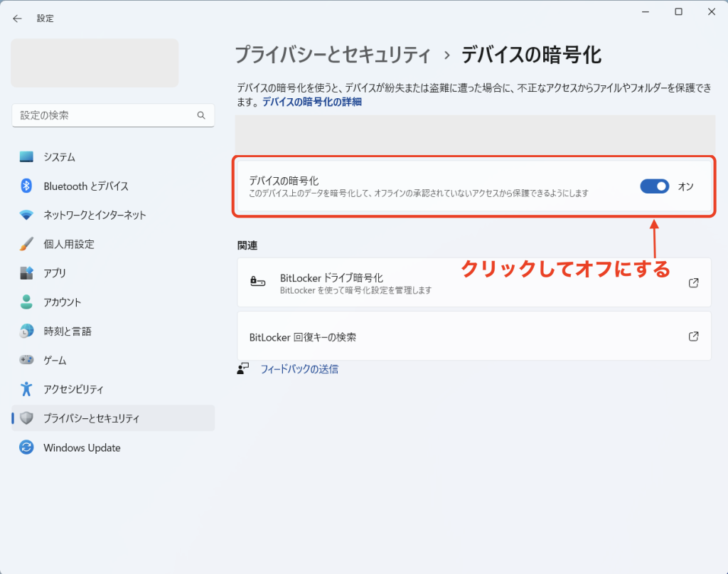Click the デバイスの暗号化の詳細 link

tap(311, 102)
